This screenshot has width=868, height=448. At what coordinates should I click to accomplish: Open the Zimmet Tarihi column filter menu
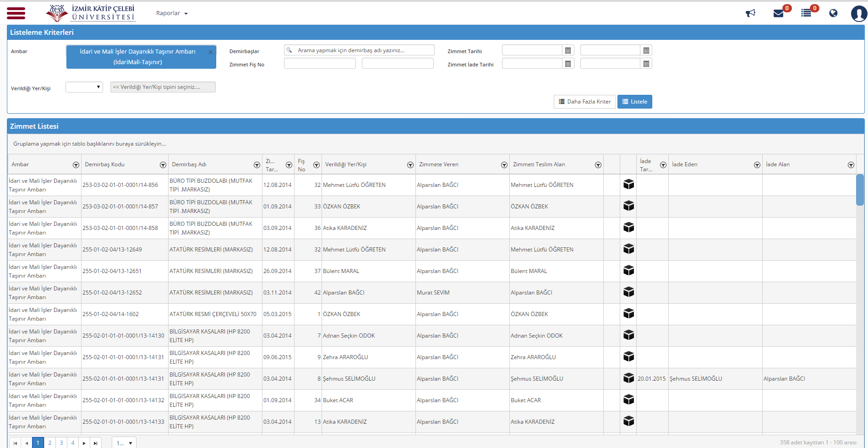(289, 165)
